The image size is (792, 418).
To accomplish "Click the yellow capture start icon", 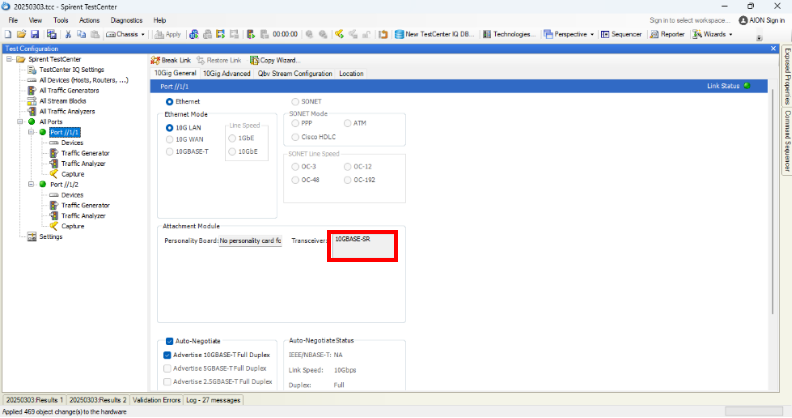I will [x=339, y=34].
